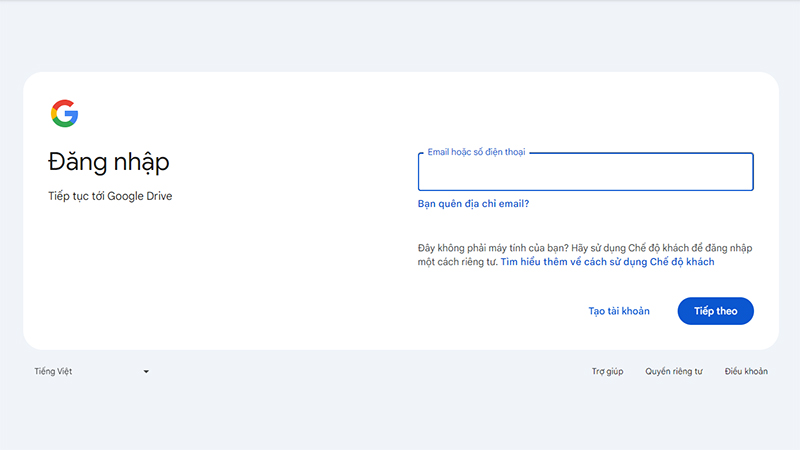Image resolution: width=800 pixels, height=450 pixels.
Task: Click the blue 'Tiếp theo' button
Action: tap(715, 311)
